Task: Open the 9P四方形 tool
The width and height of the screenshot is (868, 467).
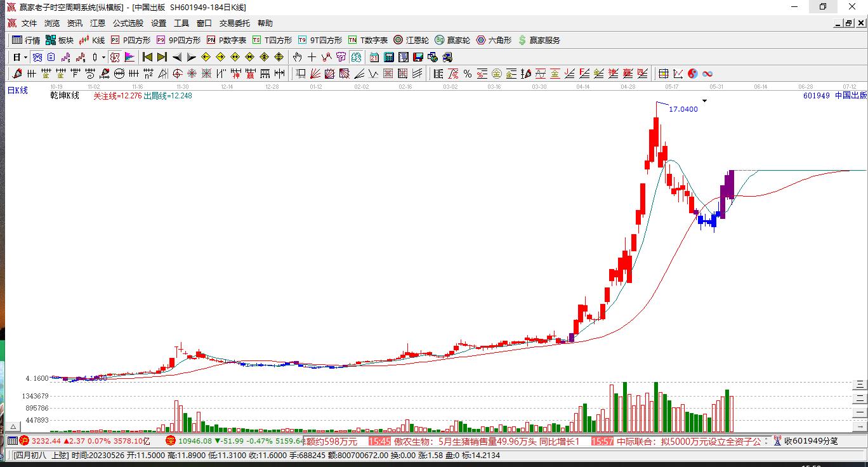Action: click(178, 40)
